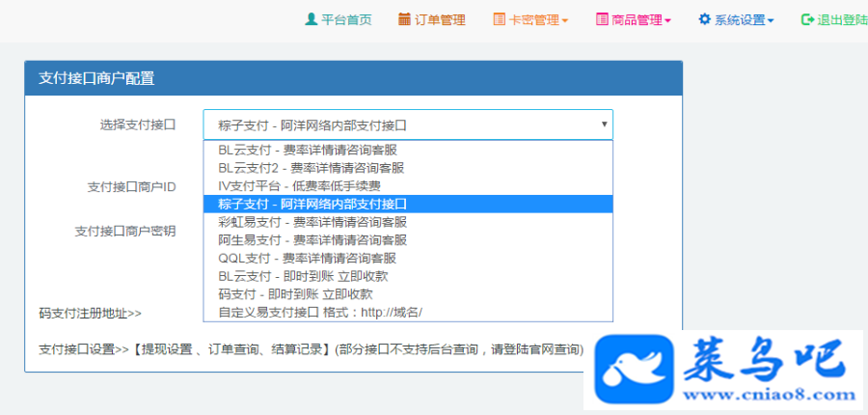Choose IV支付平台 from the list
This screenshot has height=415, width=868.
tap(408, 186)
